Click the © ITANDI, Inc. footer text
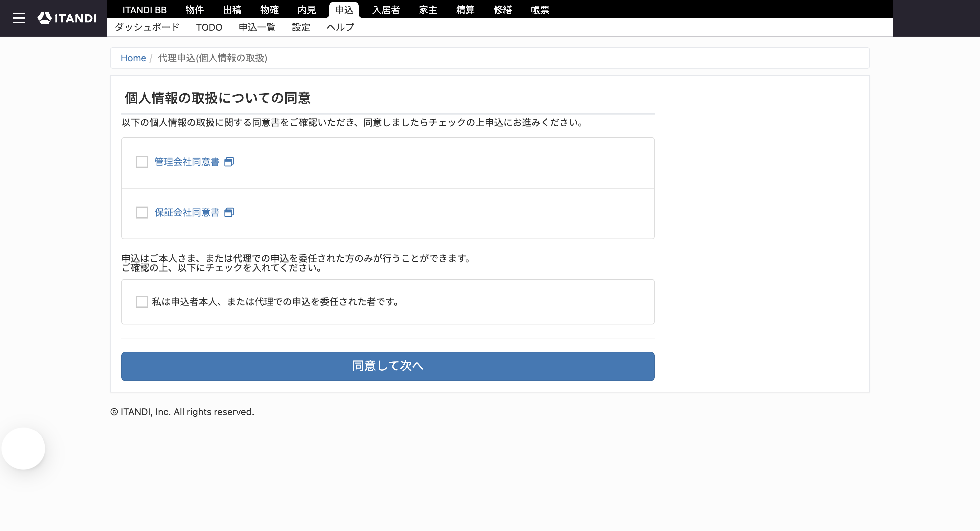 click(182, 412)
